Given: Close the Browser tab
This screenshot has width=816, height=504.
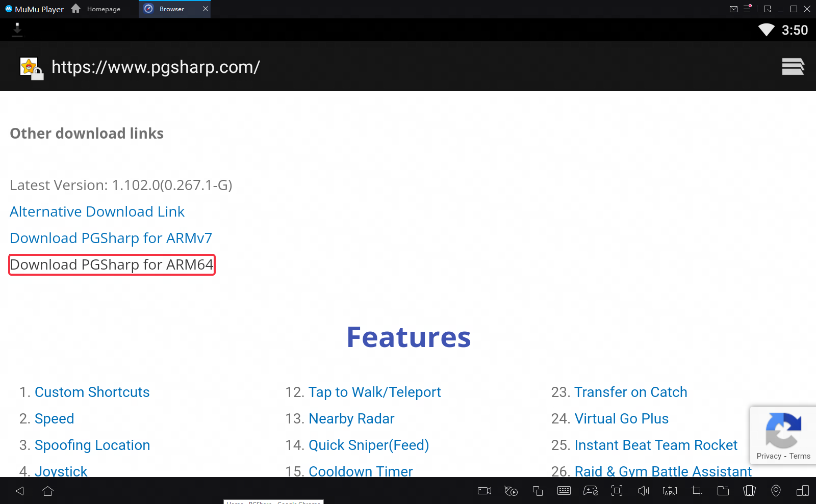Looking at the screenshot, I should (x=206, y=9).
